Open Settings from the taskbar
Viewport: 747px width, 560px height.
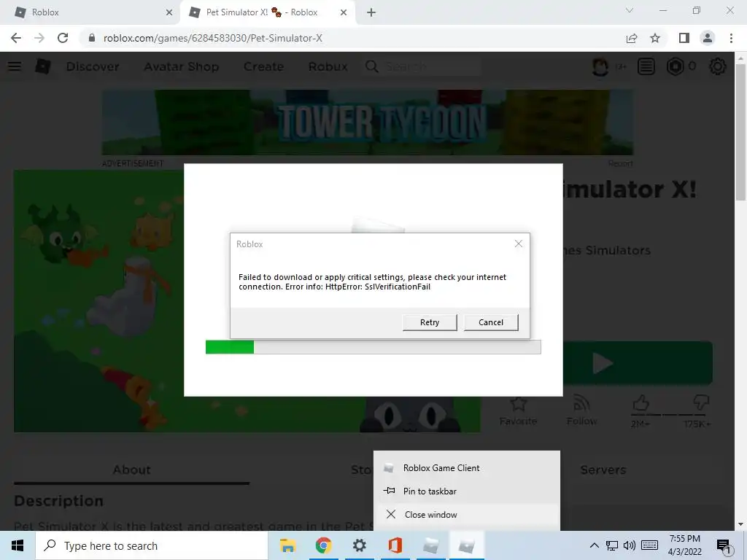[359, 545]
